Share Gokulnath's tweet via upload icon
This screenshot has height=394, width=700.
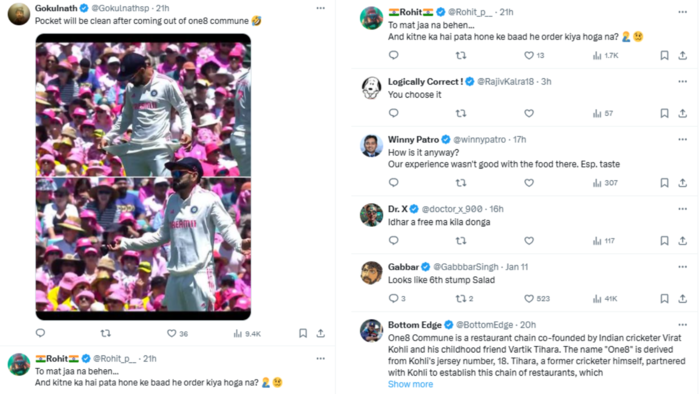pos(321,333)
